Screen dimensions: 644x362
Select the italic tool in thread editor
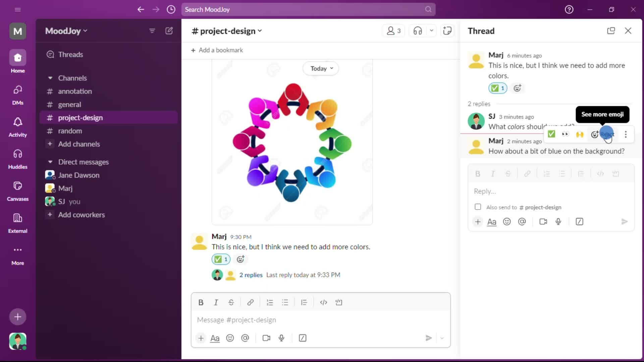493,173
